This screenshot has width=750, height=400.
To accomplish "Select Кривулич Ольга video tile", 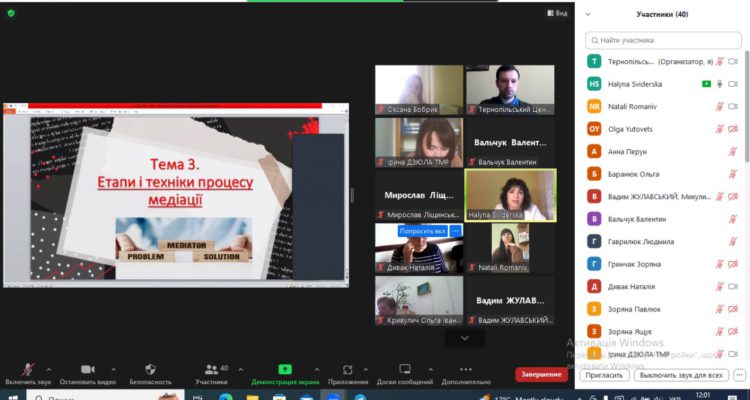I will 419,300.
